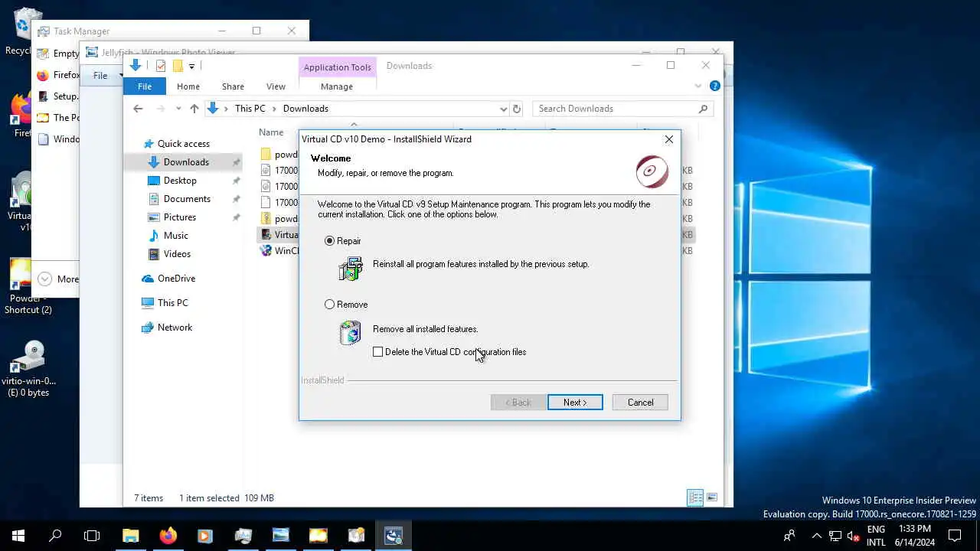Open the Share ribbon tab

(233, 86)
